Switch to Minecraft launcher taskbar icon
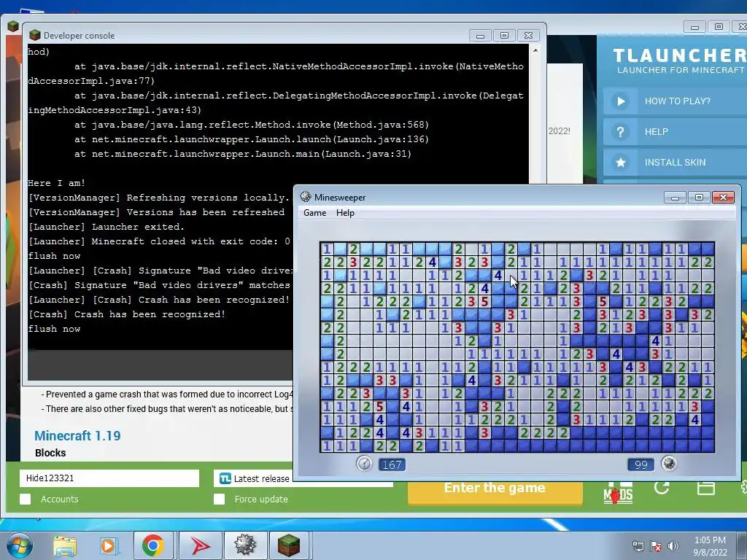This screenshot has width=747, height=560. [289, 545]
